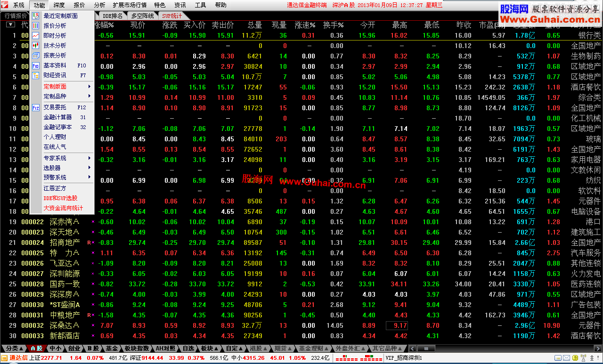Open the 扩展市场行情 menu
Image resolution: width=603 pixels, height=364 pixels.
click(x=130, y=5)
